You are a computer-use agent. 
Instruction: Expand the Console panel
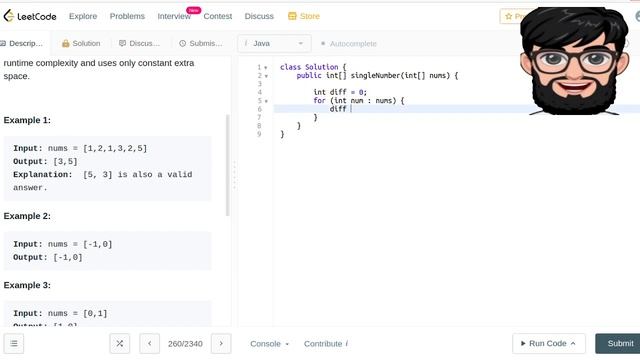click(269, 344)
